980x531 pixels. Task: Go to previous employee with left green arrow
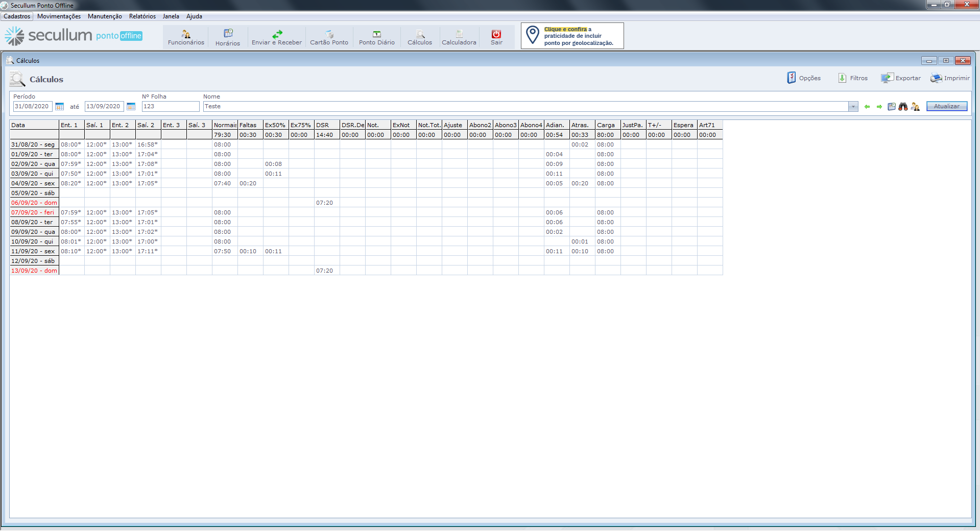coord(867,107)
